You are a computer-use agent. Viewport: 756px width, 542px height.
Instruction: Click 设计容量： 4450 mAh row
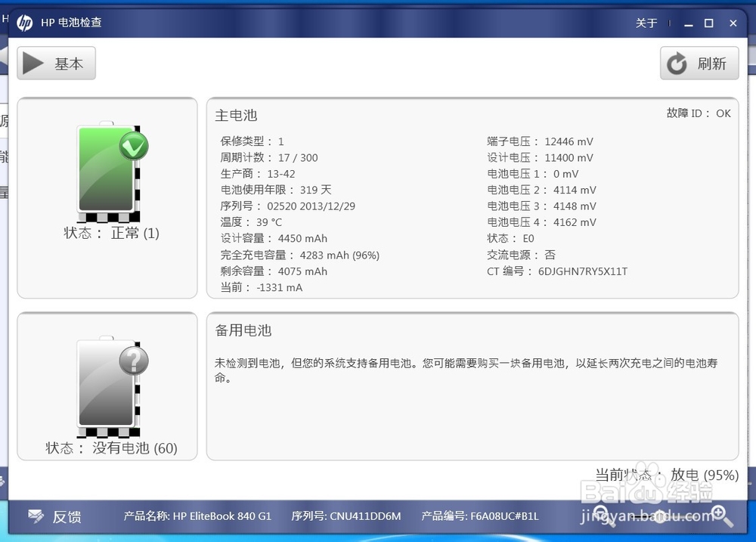point(274,239)
